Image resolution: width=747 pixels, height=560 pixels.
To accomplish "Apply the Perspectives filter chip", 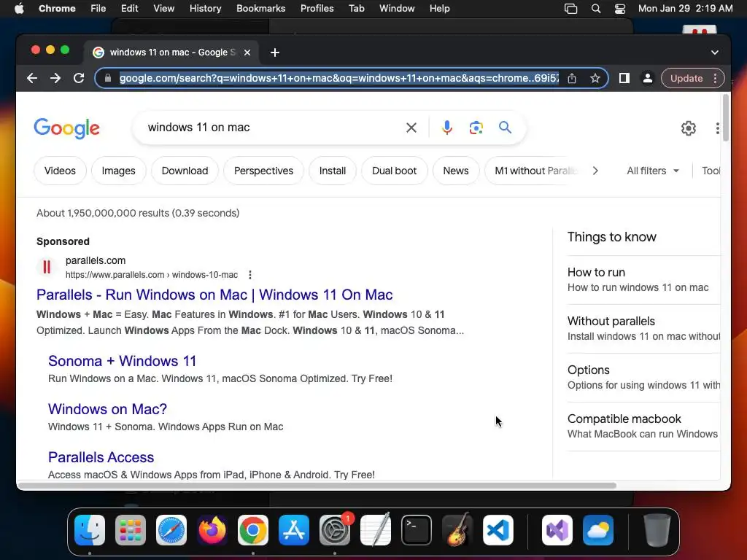I will point(263,171).
